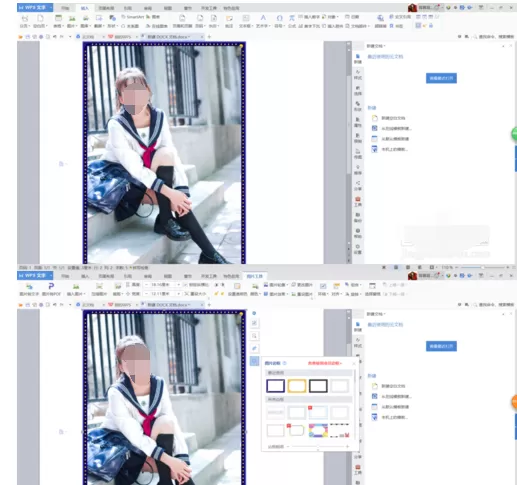Click the Comment icon in the Insert ribbon
The width and height of the screenshot is (517, 485).
pyautogui.click(x=229, y=21)
